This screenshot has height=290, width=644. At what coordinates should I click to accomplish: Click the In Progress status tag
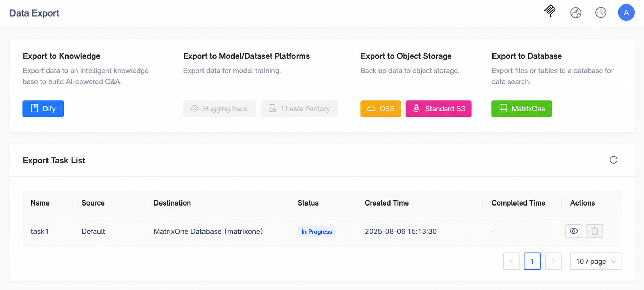316,232
